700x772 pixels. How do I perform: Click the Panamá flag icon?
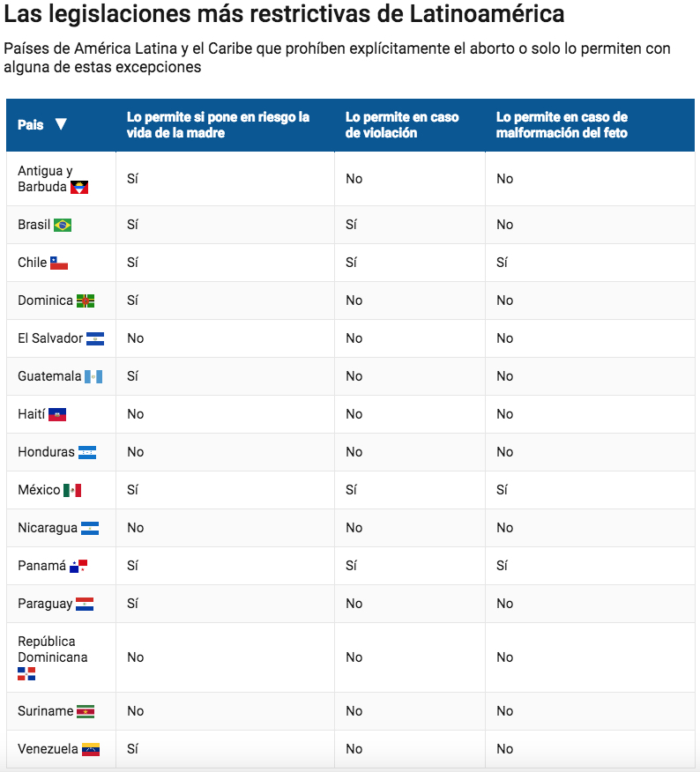point(78,566)
